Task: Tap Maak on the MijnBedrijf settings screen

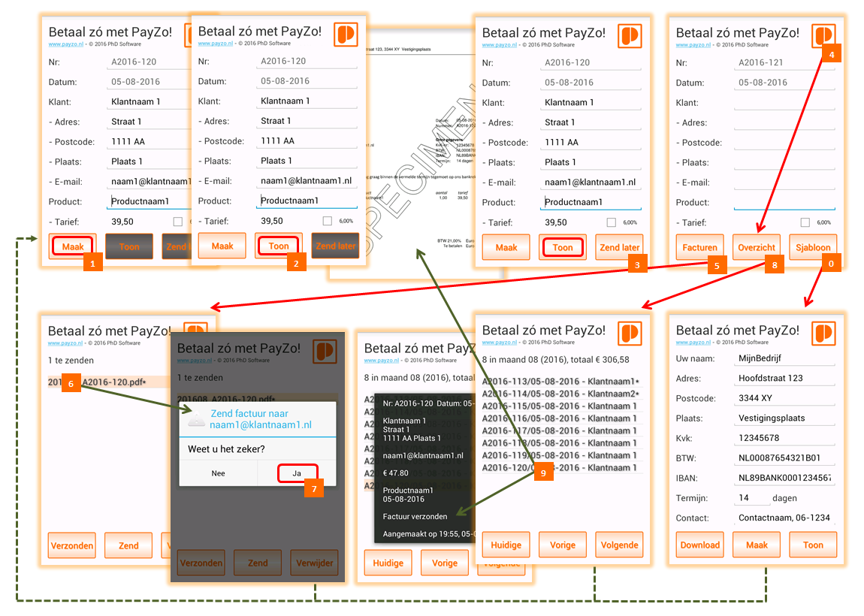Action: click(x=757, y=545)
